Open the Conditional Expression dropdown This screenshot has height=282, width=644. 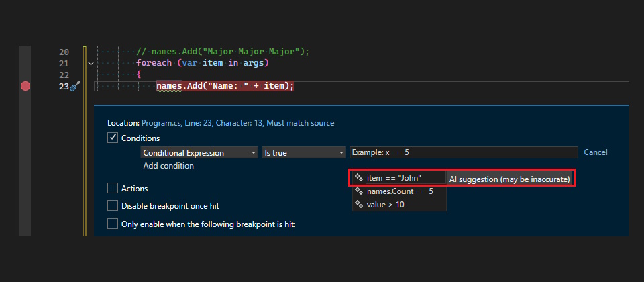199,153
